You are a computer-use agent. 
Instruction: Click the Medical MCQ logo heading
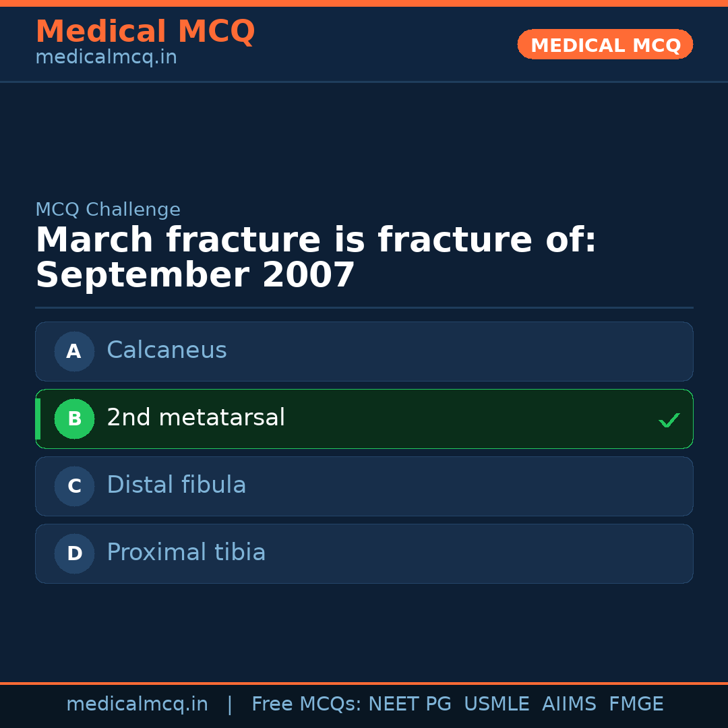click(145, 31)
